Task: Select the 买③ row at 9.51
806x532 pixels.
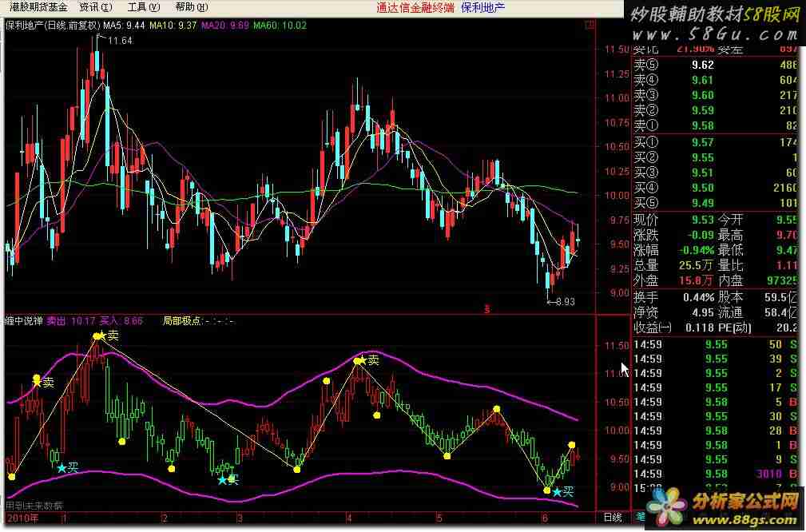Action: 715,173
